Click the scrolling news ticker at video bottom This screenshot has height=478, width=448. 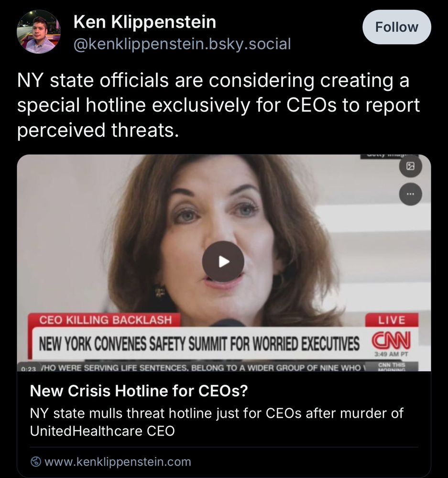[201, 368]
